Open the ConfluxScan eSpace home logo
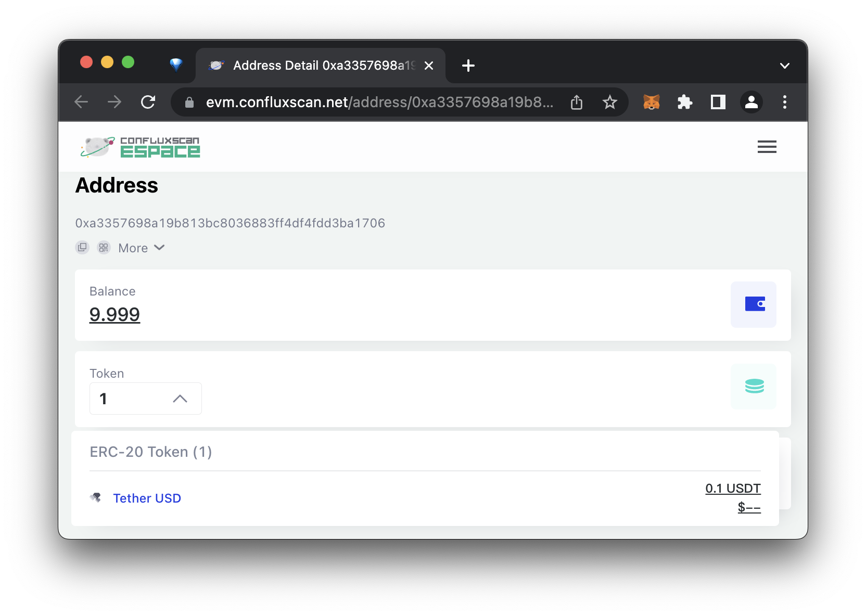Viewport: 866px width, 616px height. [x=139, y=147]
